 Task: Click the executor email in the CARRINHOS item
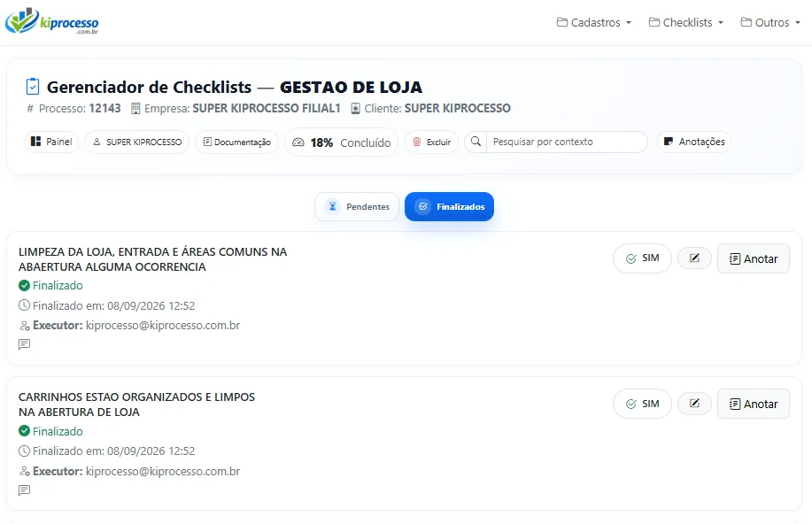tap(163, 471)
